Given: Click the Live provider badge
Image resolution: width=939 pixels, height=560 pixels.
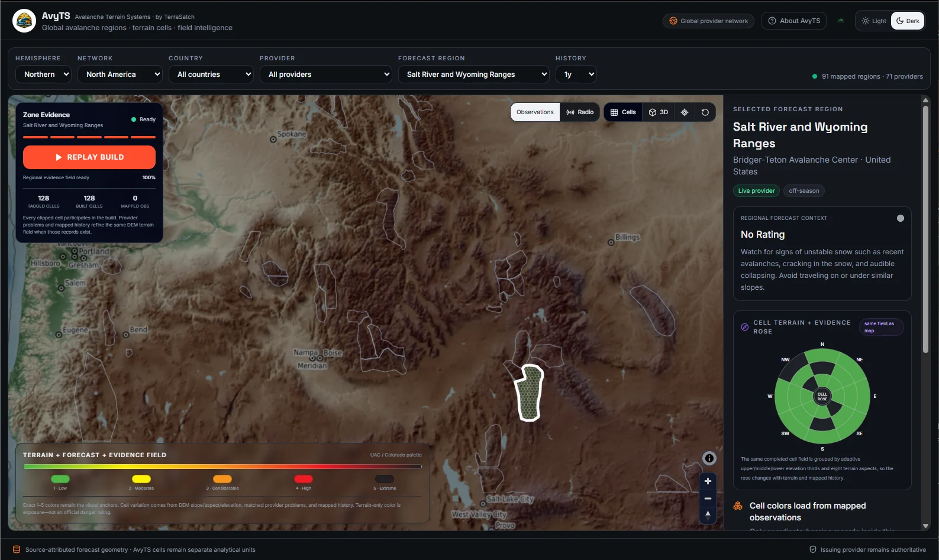Looking at the screenshot, I should click(x=756, y=191).
